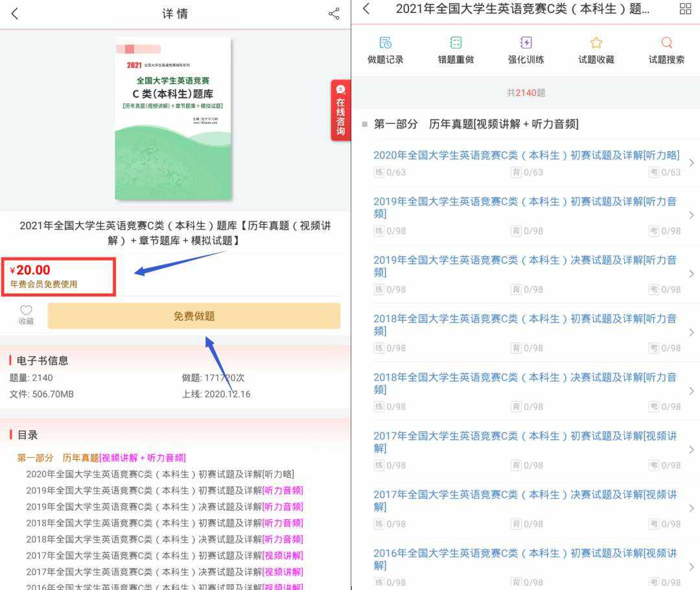Image resolution: width=700 pixels, height=590 pixels.
Task: Select 2018年初赛[听力音频] entry in left 目录
Action: [164, 523]
